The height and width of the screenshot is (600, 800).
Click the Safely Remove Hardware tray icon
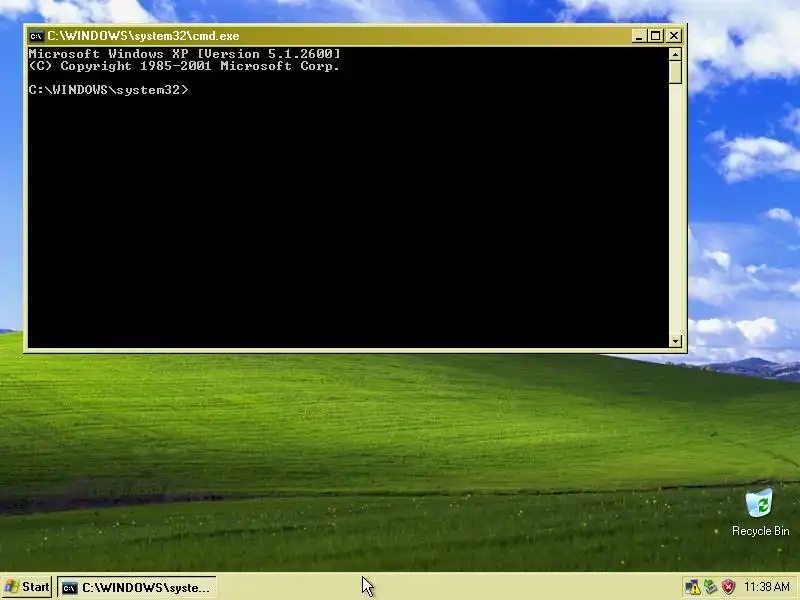(711, 587)
